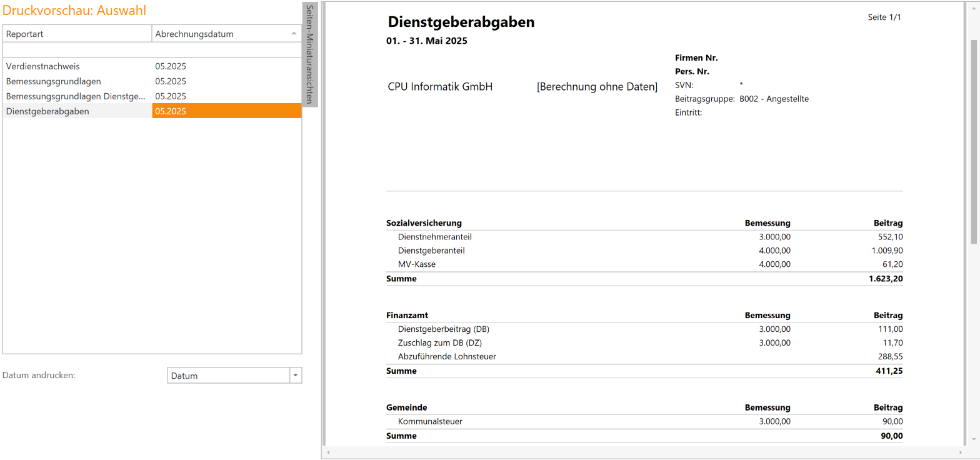The height and width of the screenshot is (460, 980).
Task: Click the Zuschlag zum DB Beitrag value 11,70
Action: coord(891,343)
